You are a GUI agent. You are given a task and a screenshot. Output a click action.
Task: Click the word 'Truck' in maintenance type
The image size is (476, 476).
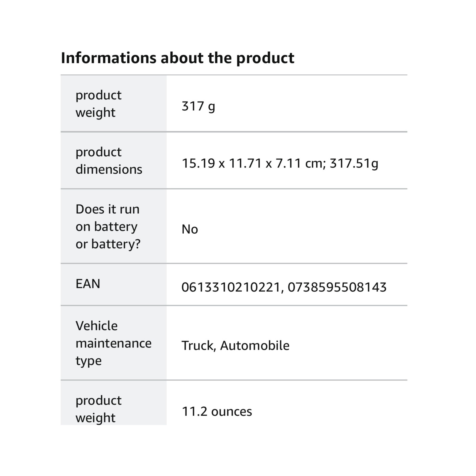pos(199,346)
